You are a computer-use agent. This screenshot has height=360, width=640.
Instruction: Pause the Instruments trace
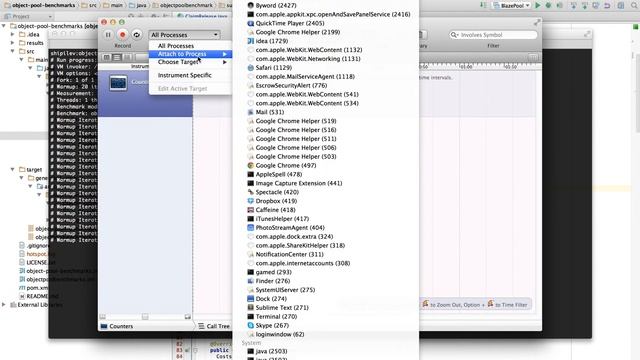[108, 35]
